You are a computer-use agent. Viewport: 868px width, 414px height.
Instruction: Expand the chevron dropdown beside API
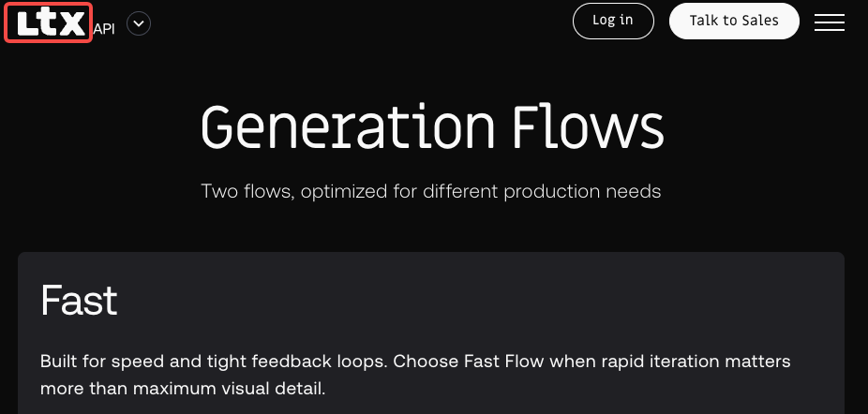(139, 23)
